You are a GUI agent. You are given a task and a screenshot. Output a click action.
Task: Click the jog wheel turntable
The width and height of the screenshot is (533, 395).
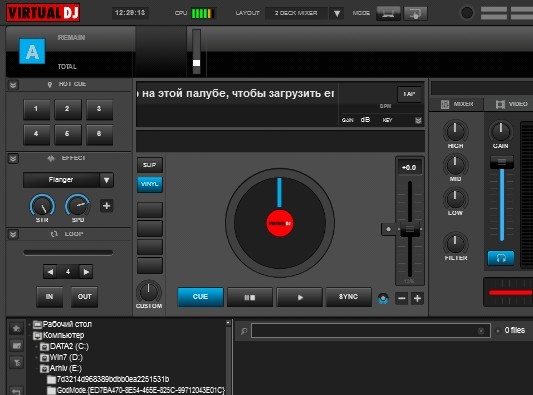click(x=280, y=223)
